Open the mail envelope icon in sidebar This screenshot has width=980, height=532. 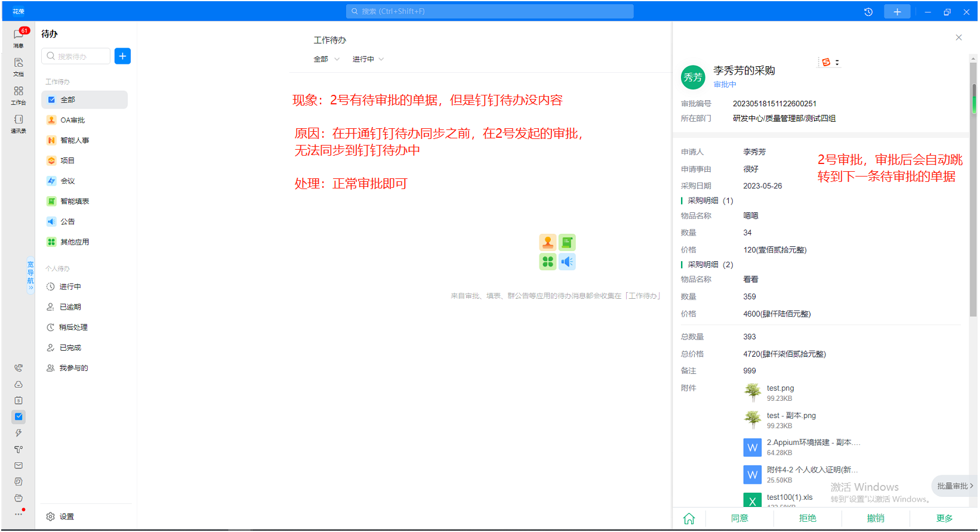(x=19, y=465)
